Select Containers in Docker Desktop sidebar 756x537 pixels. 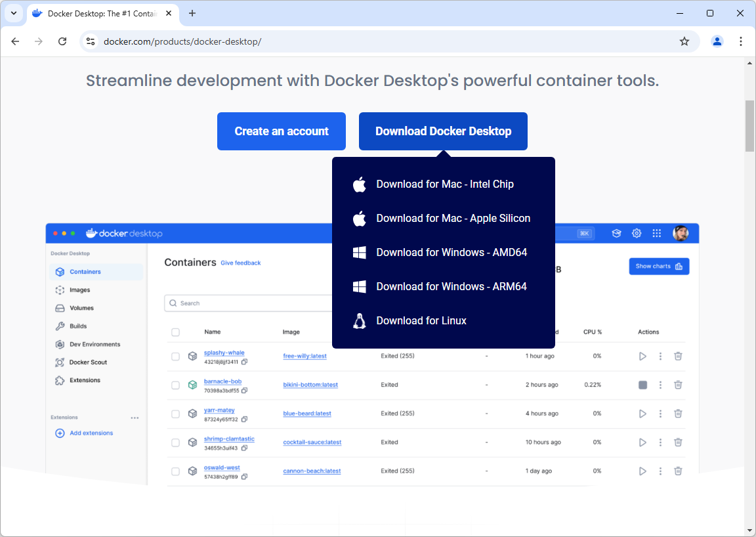click(96, 272)
